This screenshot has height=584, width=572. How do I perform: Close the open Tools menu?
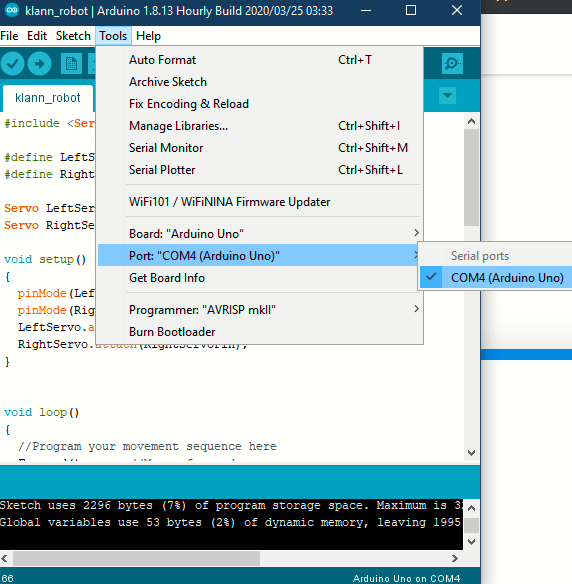(113, 36)
